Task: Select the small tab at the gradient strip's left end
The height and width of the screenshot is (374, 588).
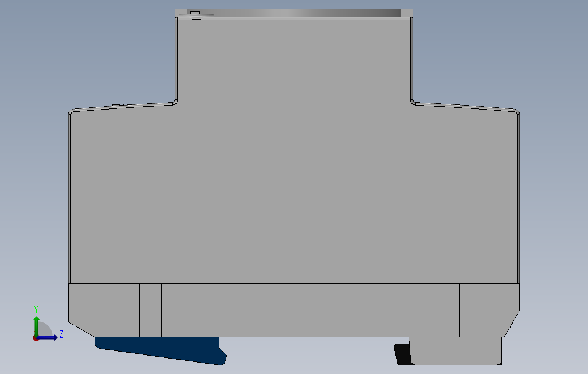Action: 195,13
